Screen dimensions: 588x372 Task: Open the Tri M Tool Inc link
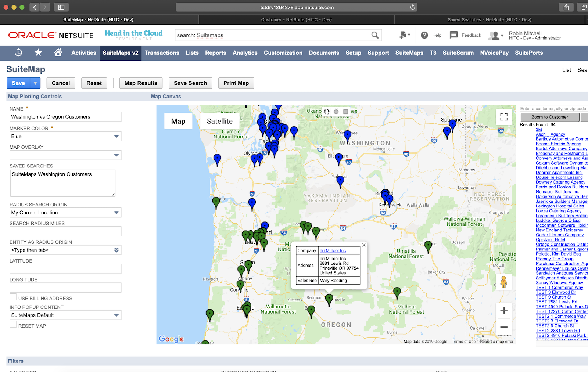(333, 250)
